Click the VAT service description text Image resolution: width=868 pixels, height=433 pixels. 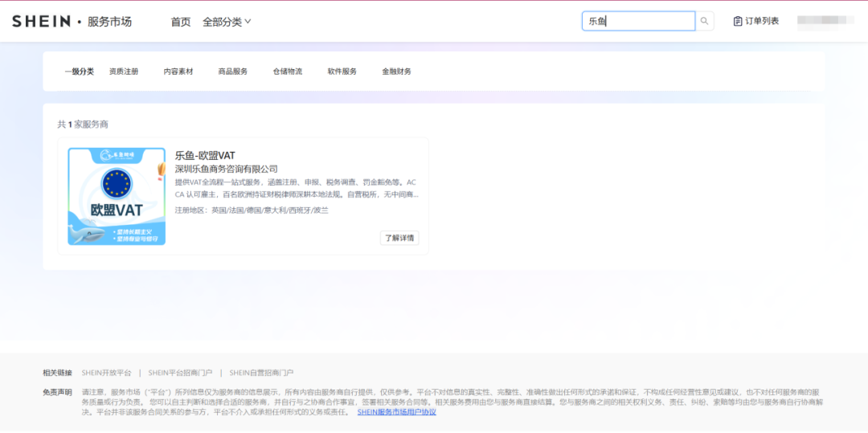(297, 188)
